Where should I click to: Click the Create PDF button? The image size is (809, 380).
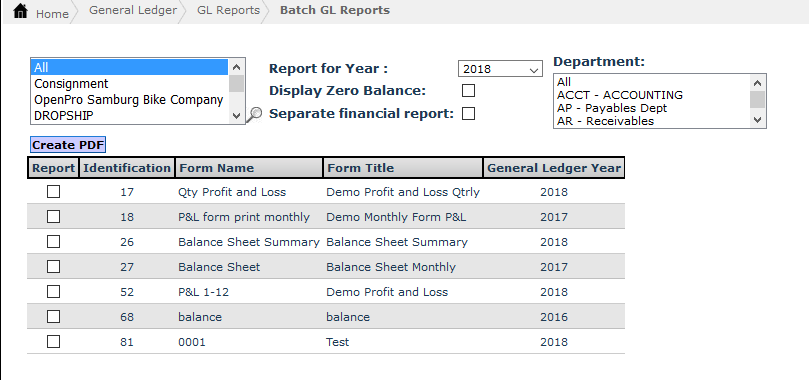[x=68, y=145]
